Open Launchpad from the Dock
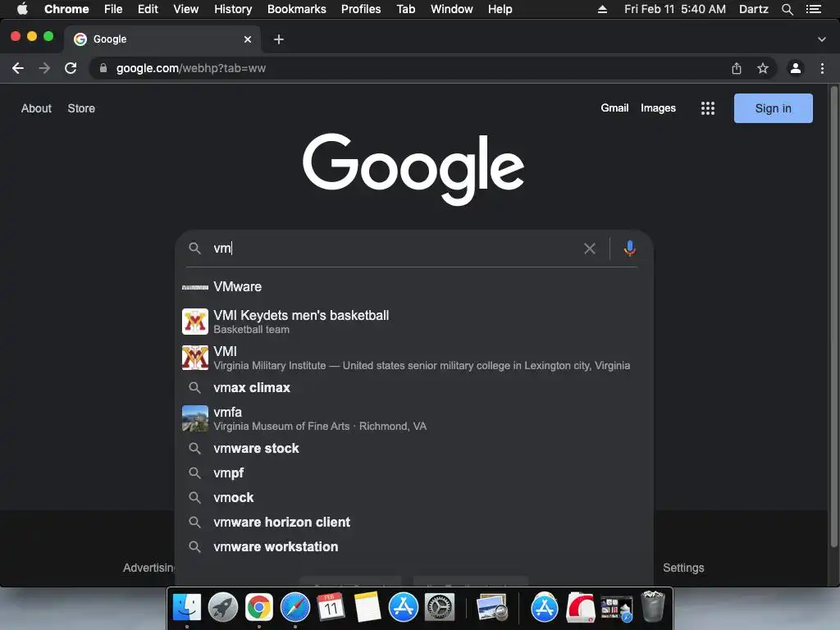 (x=223, y=608)
